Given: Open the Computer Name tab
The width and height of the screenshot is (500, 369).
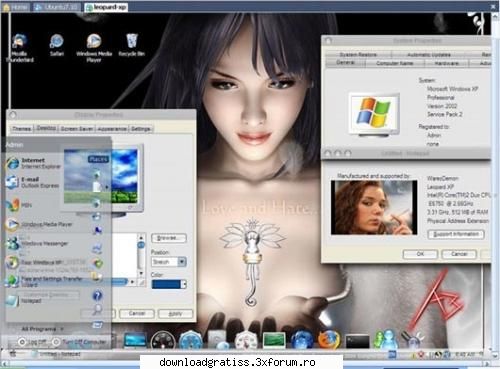Looking at the screenshot, I should 395,63.
